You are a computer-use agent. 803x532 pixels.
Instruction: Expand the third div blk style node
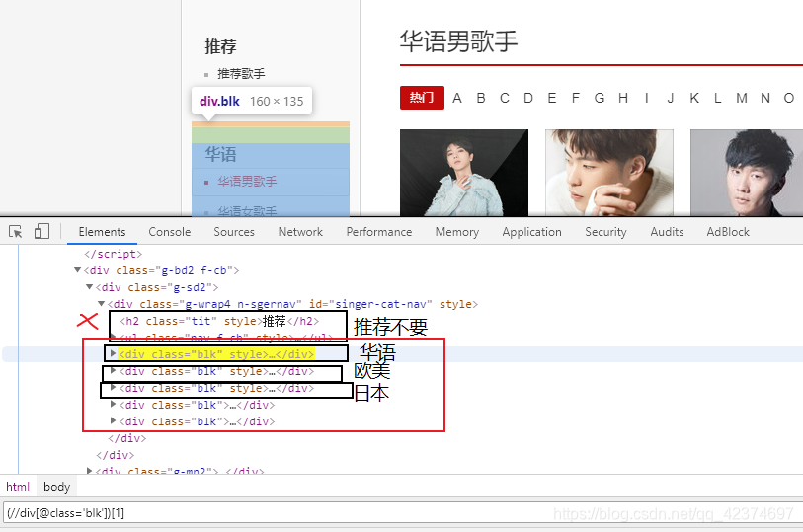(x=114, y=388)
